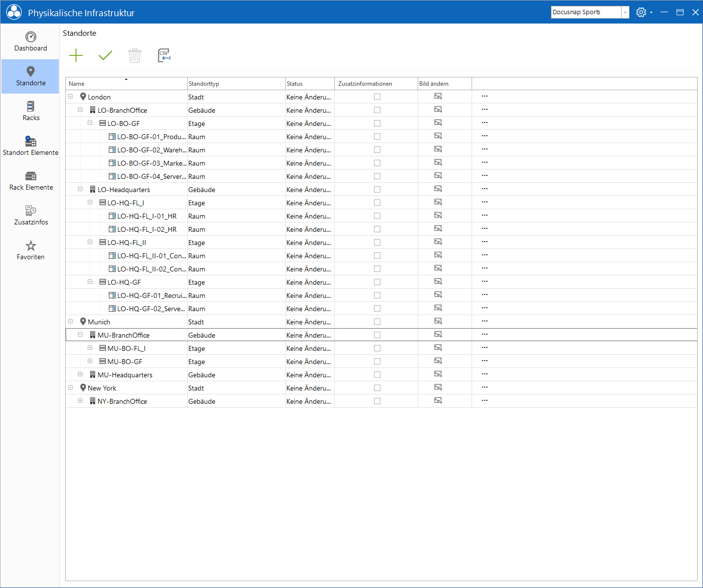Viewport: 703px width, 588px height.
Task: Open ellipsis menu for London row
Action: 485,96
